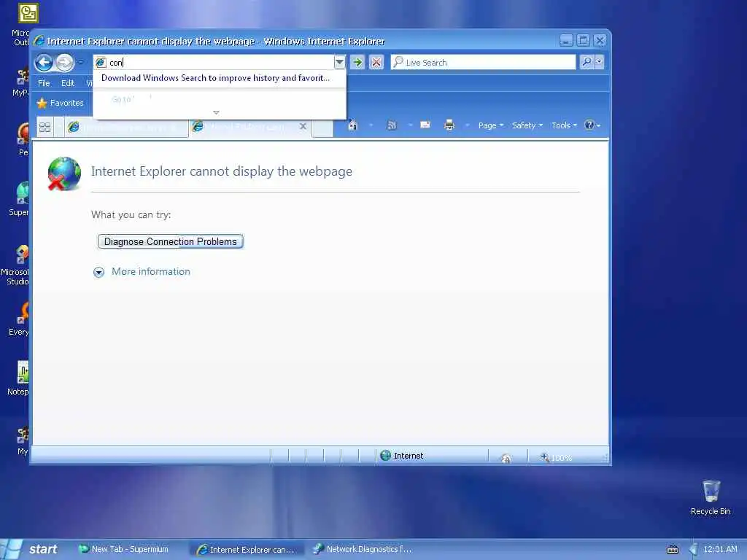The image size is (747, 560).
Task: Click the Internet zone status indicator
Action: click(402, 456)
